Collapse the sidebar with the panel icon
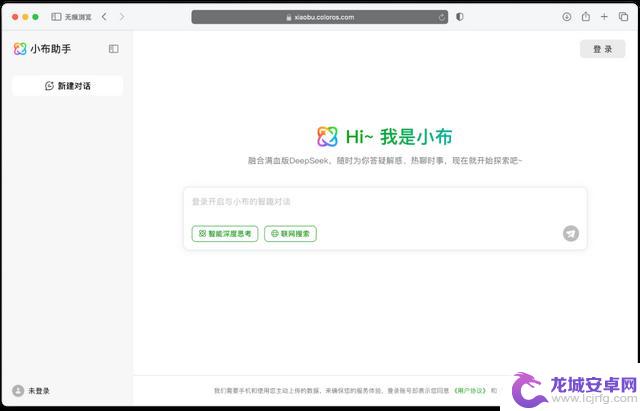This screenshot has height=411, width=640. coord(114,49)
